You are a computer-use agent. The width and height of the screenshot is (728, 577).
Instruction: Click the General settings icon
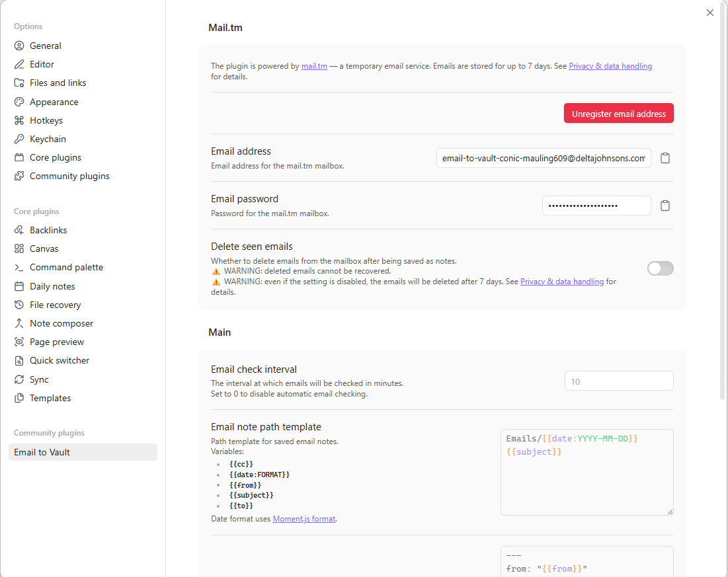19,46
